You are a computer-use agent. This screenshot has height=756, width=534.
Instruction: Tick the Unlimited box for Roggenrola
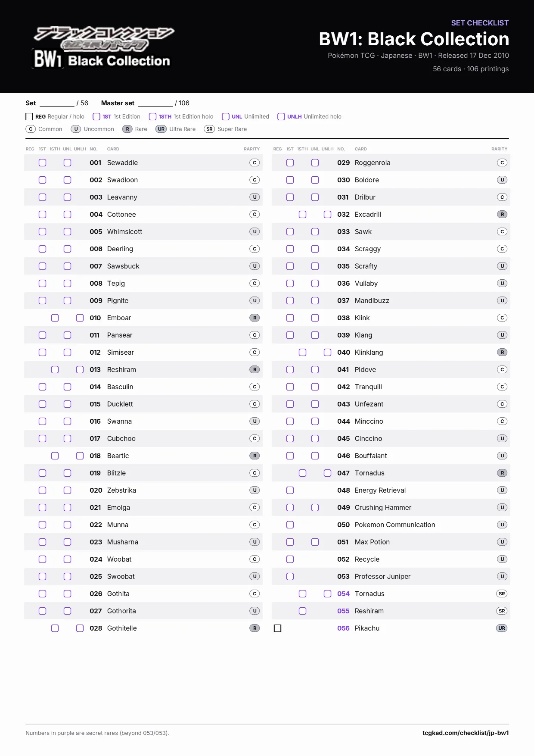(315, 162)
